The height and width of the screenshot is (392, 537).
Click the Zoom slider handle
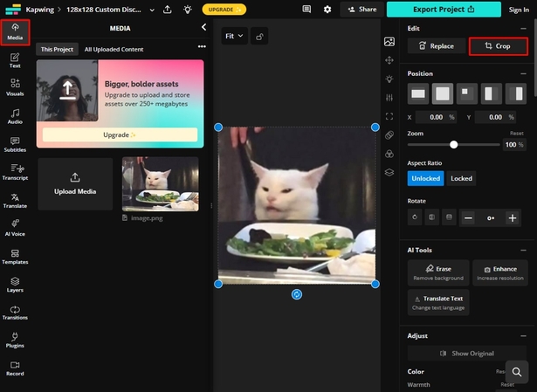[x=453, y=145]
